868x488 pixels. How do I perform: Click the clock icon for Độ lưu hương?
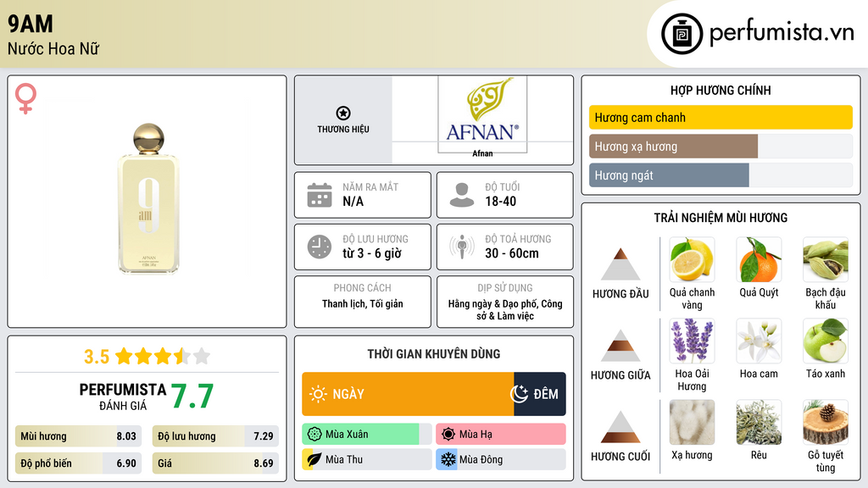tap(320, 247)
